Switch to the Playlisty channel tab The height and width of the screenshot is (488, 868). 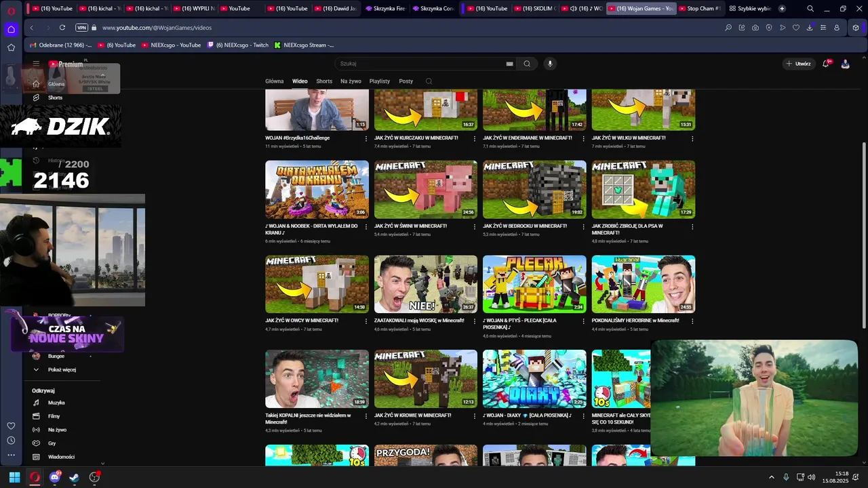pyautogui.click(x=380, y=81)
